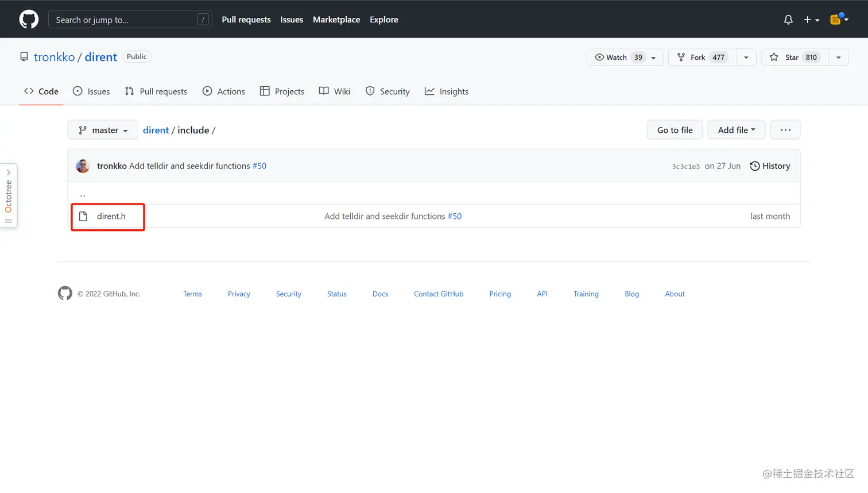
Task: Expand the Star lists dropdown arrow
Action: (839, 57)
